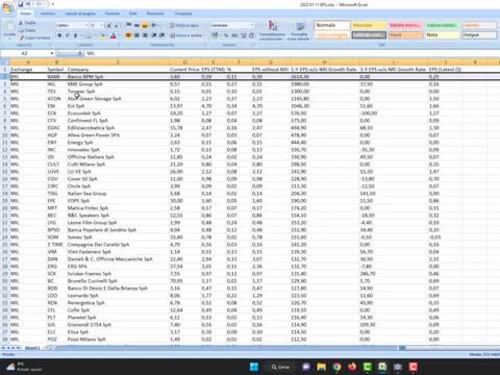Click the fill color paint bucket button
The height and width of the screenshot is (375, 500).
click(103, 35)
